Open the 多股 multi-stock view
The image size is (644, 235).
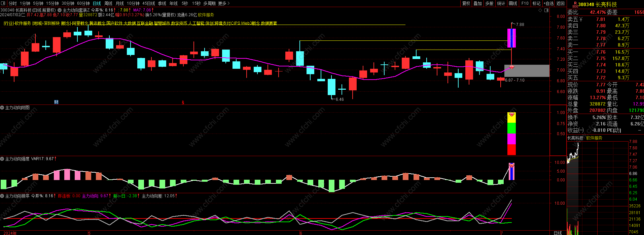[x=489, y=3]
